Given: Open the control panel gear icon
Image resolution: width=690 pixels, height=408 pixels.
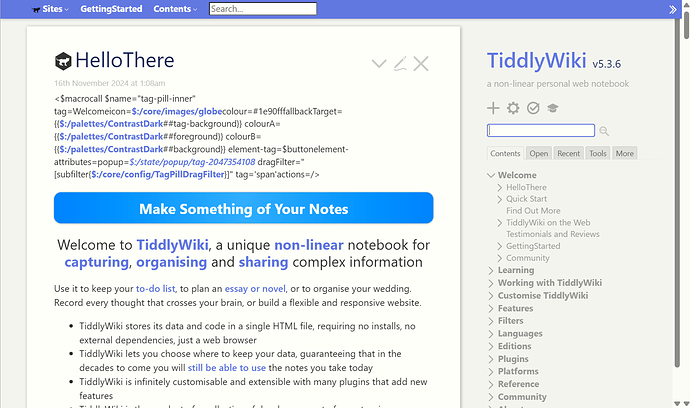Looking at the screenshot, I should [x=513, y=108].
